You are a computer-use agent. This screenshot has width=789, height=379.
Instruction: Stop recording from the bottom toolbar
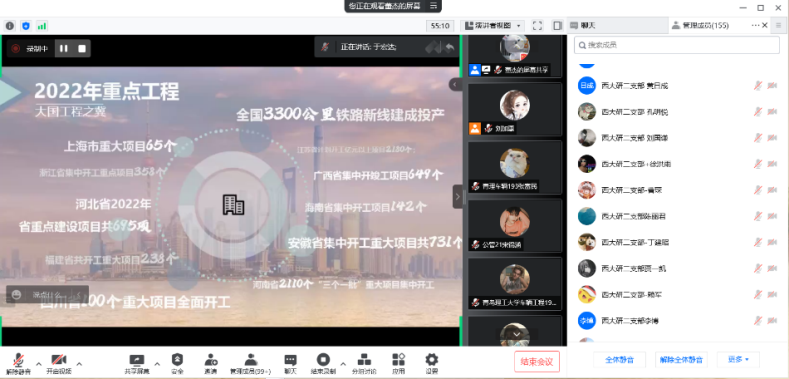coord(323,363)
